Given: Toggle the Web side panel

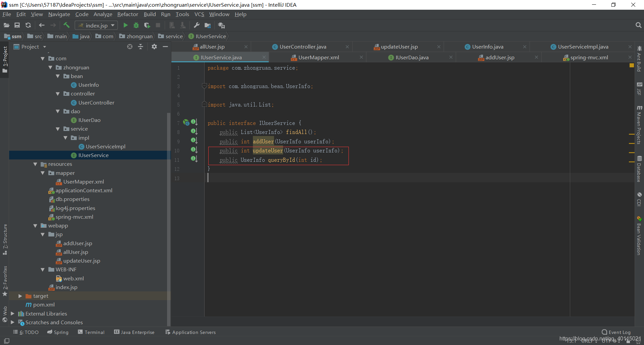Looking at the screenshot, I should (5, 314).
